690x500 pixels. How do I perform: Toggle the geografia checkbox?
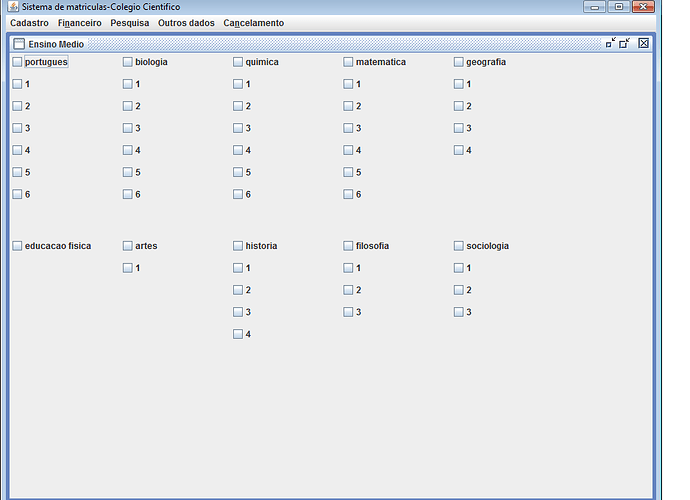coord(480,62)
